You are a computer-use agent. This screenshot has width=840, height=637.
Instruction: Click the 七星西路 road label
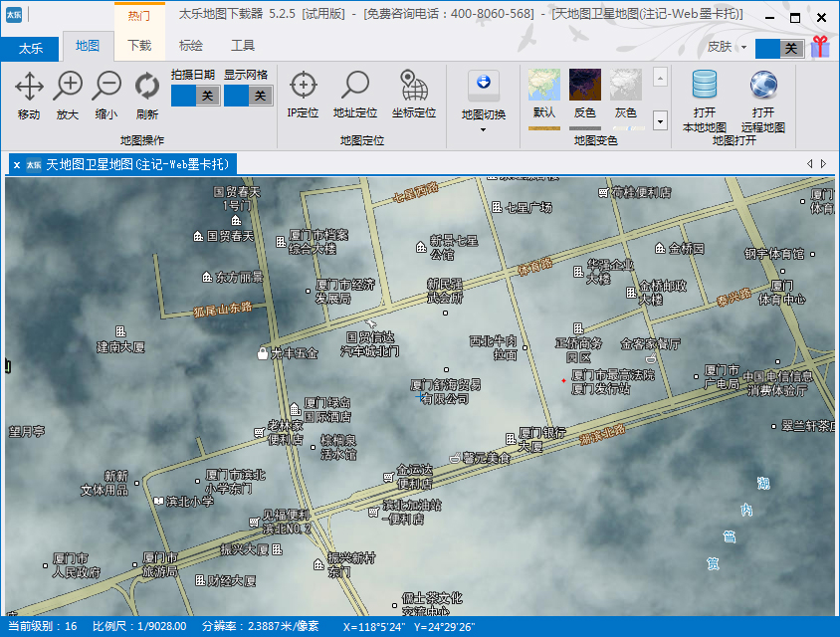point(416,192)
